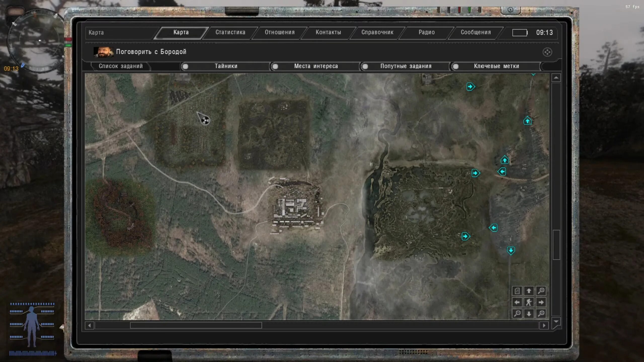Reset zoom with asterisk magnifier icon
Viewport: 644px width, 362px height.
click(541, 313)
